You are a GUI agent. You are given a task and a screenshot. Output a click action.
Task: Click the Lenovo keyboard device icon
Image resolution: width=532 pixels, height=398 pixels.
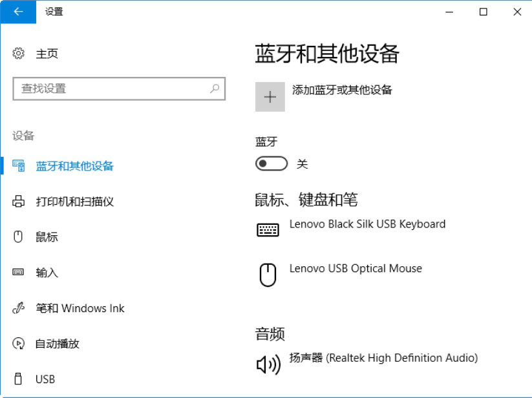point(268,230)
